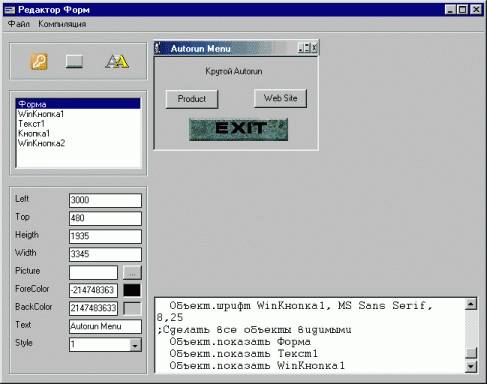
Task: Close the Autorun Menu preview form
Action: coord(314,48)
